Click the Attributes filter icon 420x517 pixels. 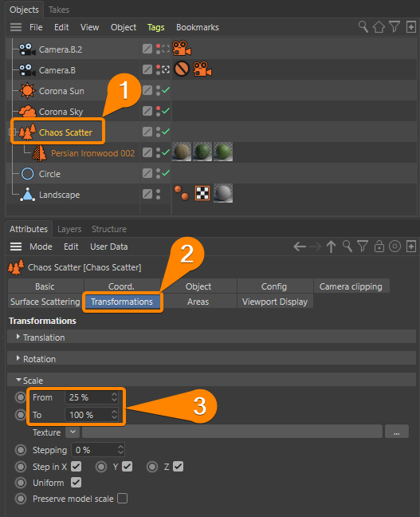pyautogui.click(x=363, y=246)
